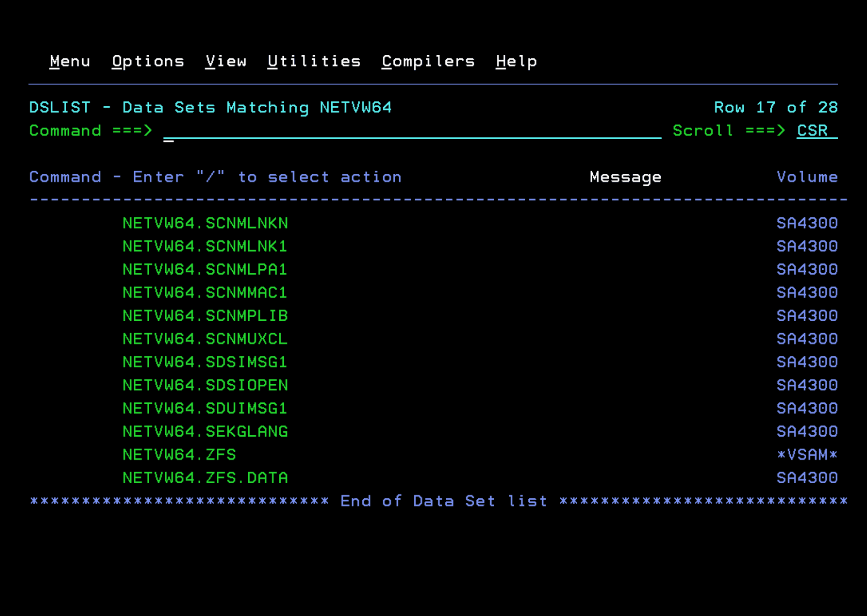Select data set NETVW64.SCNMPLIB
The width and height of the screenshot is (867, 616).
coord(205,316)
